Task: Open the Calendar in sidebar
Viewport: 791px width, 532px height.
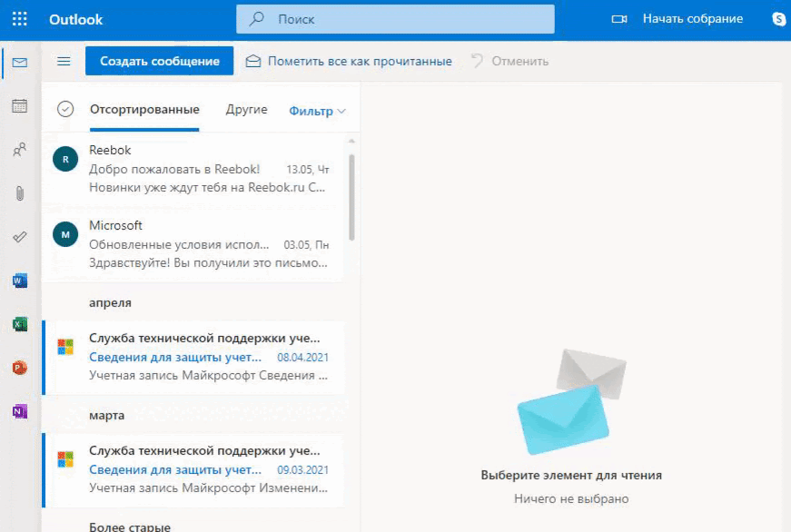Action: (20, 106)
